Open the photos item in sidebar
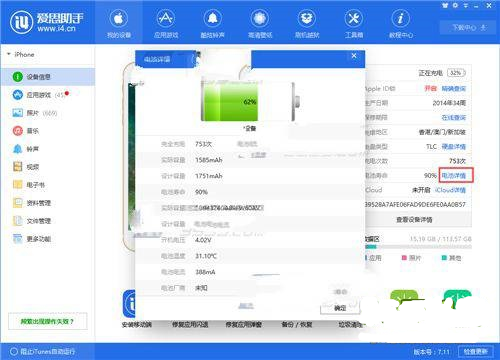This screenshot has height=360, width=500. (47, 113)
